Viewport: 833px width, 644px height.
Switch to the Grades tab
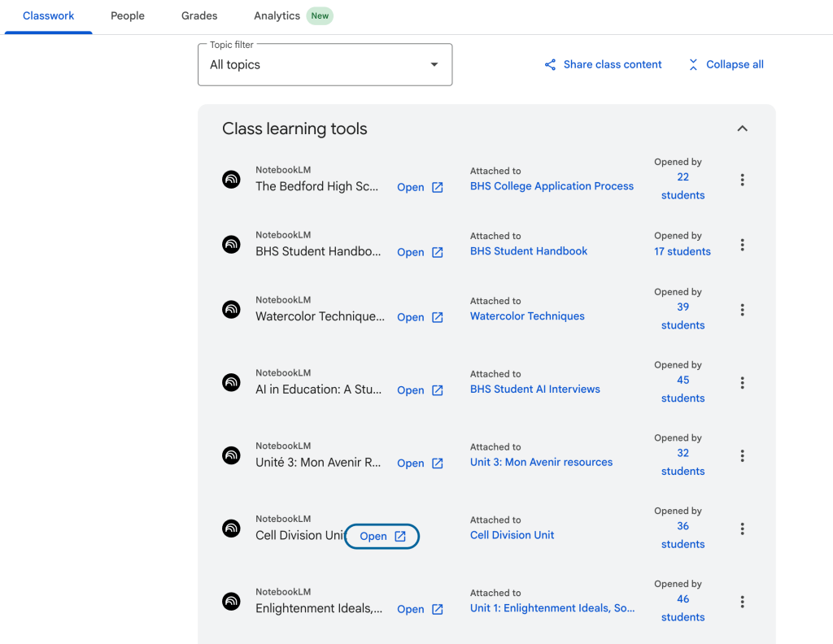point(199,16)
